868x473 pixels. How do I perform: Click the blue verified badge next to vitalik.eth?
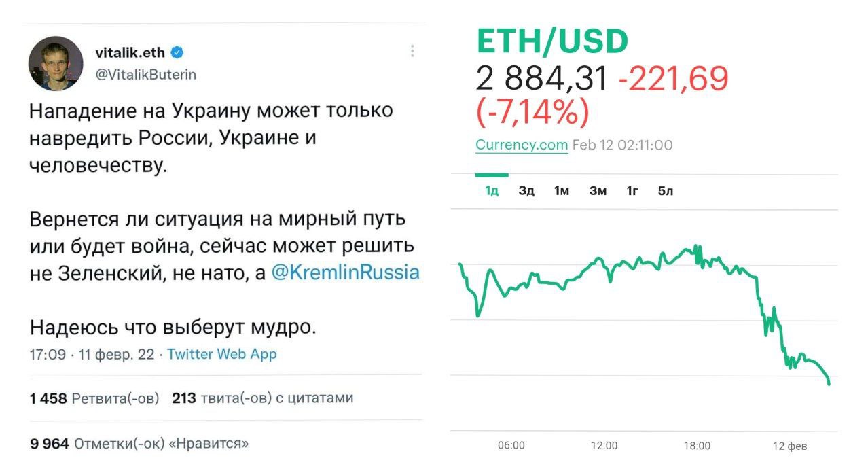[x=178, y=50]
